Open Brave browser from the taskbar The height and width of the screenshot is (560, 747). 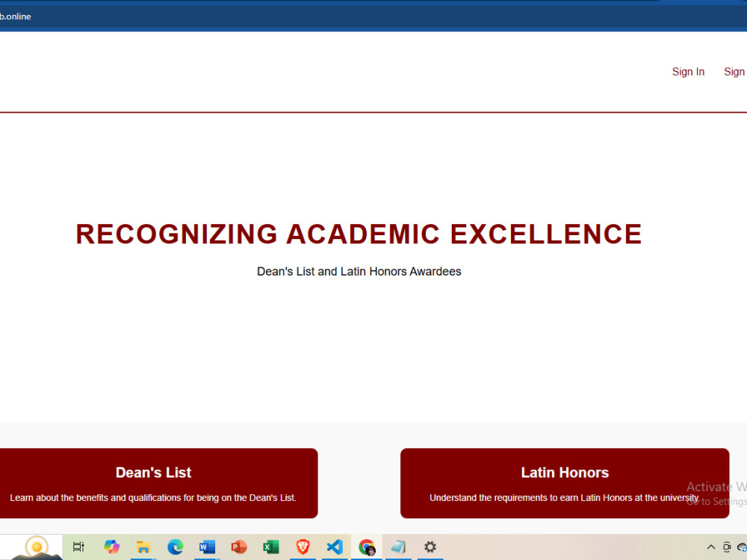click(x=303, y=547)
